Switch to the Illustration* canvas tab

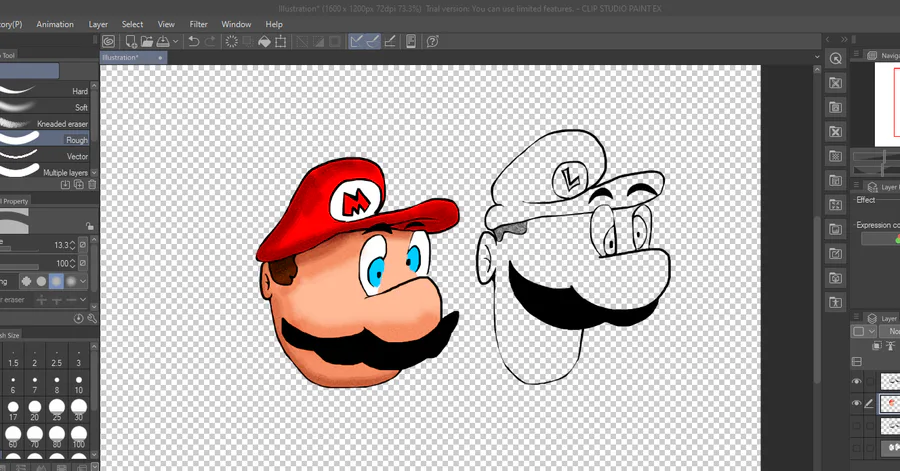[134, 57]
